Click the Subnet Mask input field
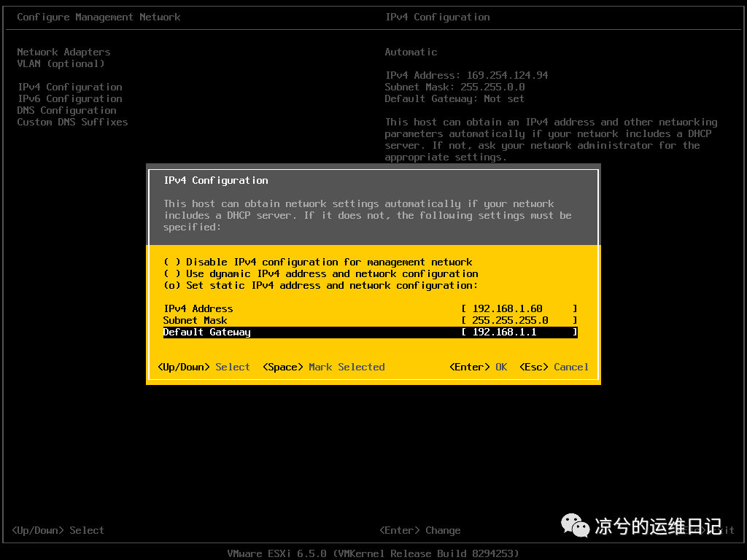Screen dimensions: 747x560 click(x=519, y=321)
